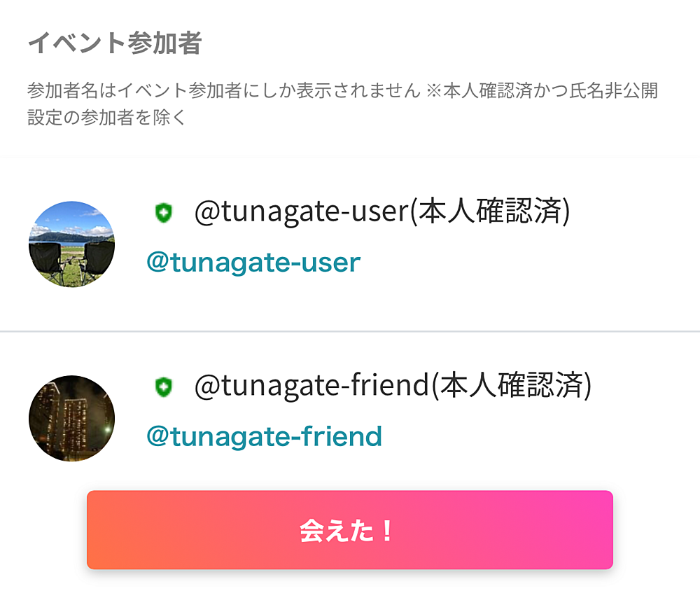700x612 pixels.
Task: Click the 参加者名はイベント参加者にしか表示されません notice text
Action: point(224,91)
